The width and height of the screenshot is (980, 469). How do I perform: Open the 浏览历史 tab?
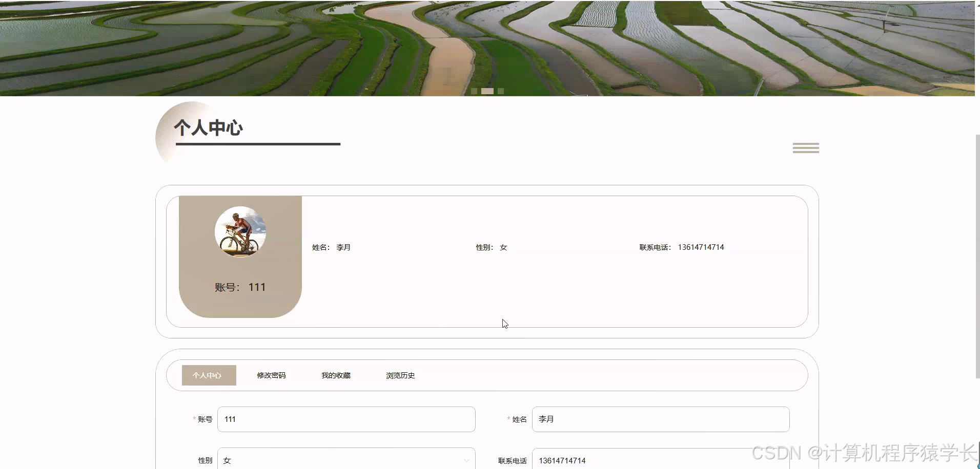400,375
